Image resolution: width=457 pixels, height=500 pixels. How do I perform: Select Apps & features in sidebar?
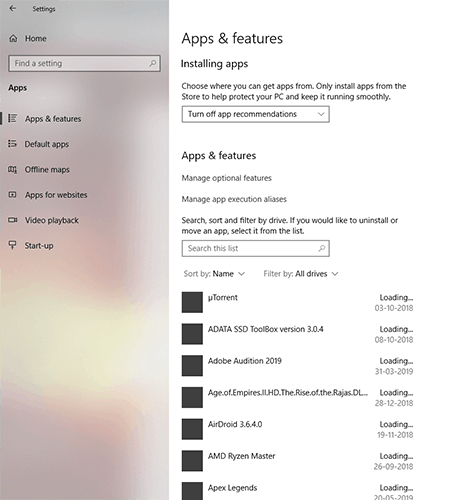[x=53, y=119]
